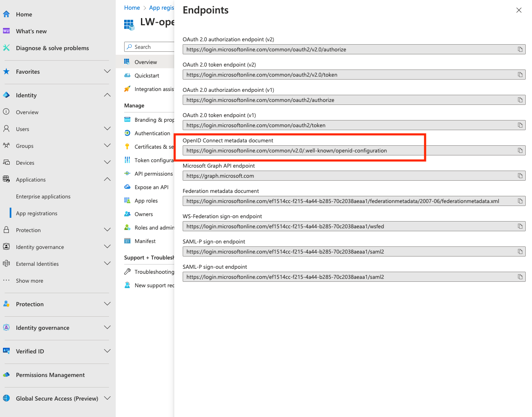The image size is (532, 417).
Task: Click the Diagnose & solve problems wrench icon
Action: tap(6, 48)
